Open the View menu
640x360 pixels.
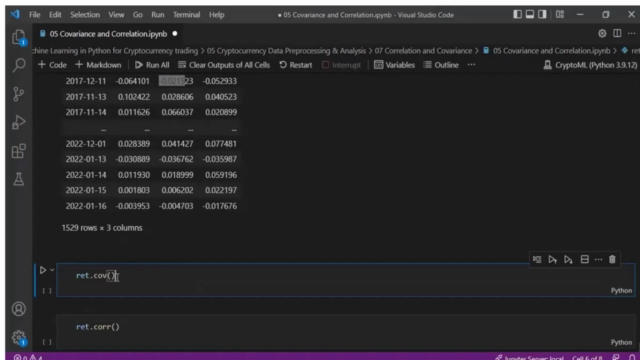click(116, 15)
